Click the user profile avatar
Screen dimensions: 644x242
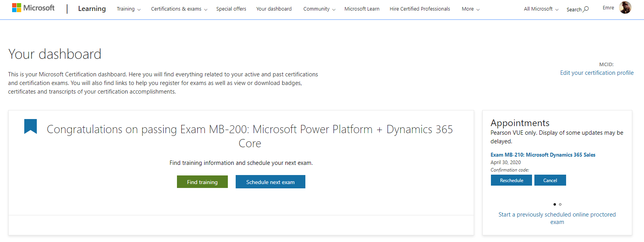(x=625, y=7)
